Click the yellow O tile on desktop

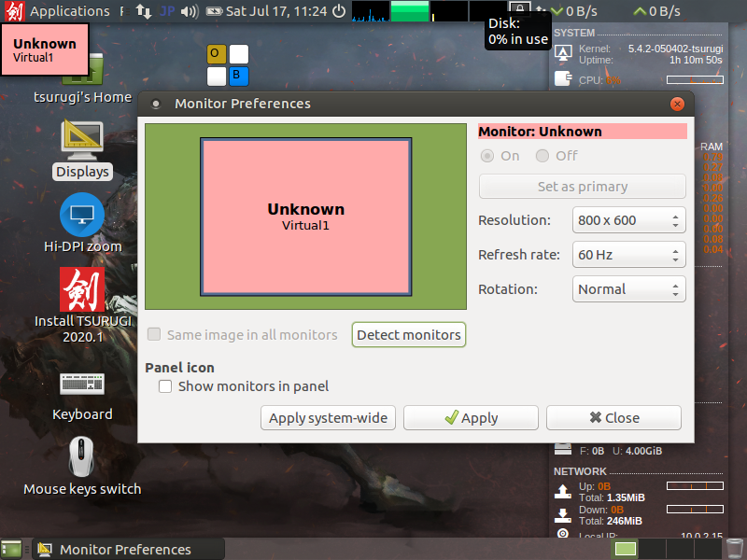[x=217, y=54]
